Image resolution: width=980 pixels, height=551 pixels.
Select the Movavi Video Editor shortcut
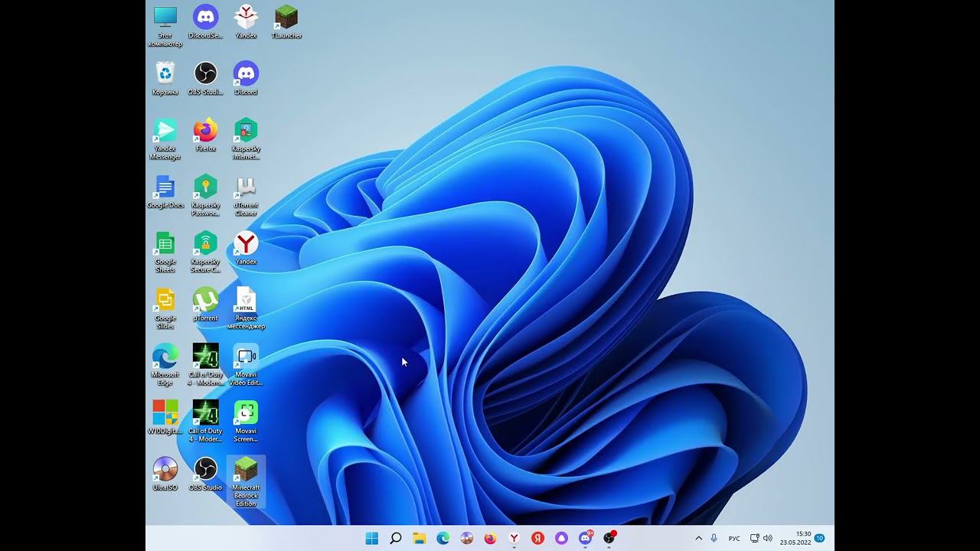246,357
